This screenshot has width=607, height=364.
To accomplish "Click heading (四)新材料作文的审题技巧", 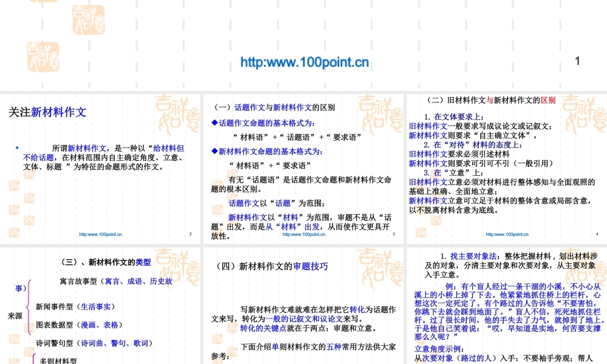I will [x=271, y=266].
